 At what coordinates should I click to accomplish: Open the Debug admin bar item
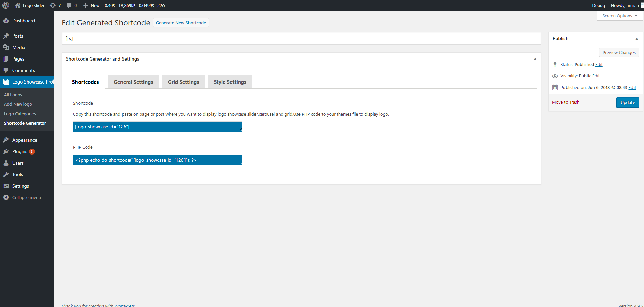tap(598, 5)
